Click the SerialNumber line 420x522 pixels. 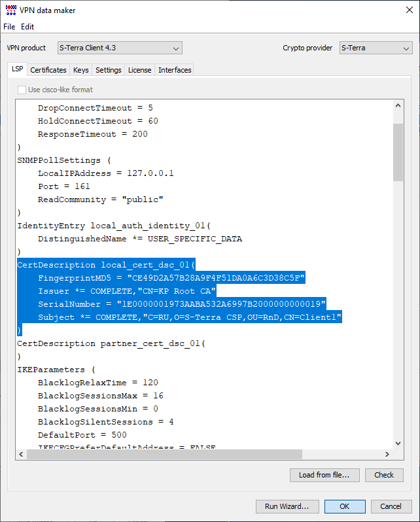182,304
